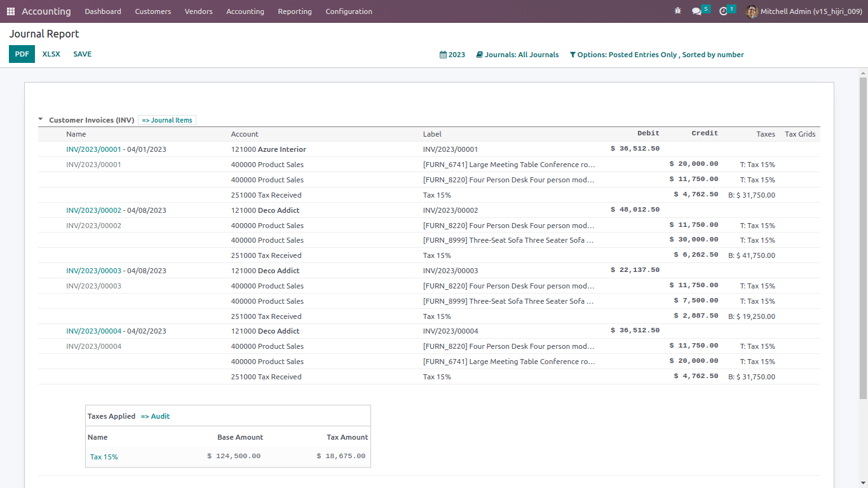
Task: Open the Dashboard menu
Action: (103, 11)
